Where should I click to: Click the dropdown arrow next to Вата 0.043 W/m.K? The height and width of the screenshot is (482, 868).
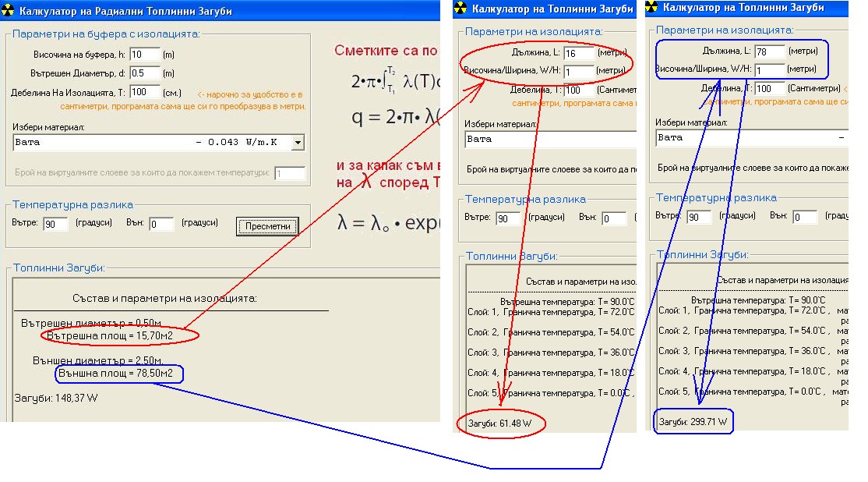point(297,142)
